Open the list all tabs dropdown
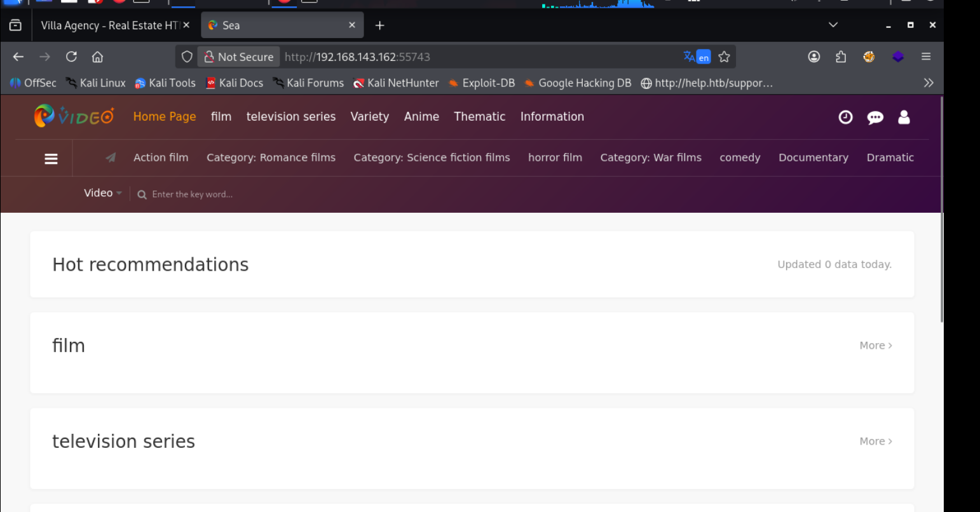980x512 pixels. 833,25
